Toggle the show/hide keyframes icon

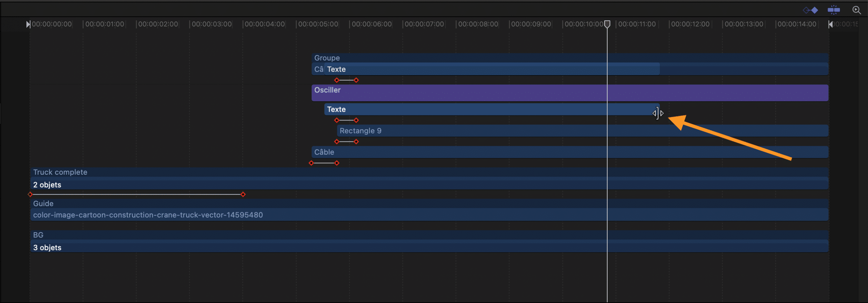pos(811,10)
